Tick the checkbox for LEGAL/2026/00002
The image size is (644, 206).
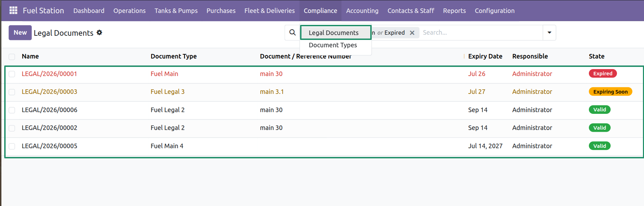(12, 128)
